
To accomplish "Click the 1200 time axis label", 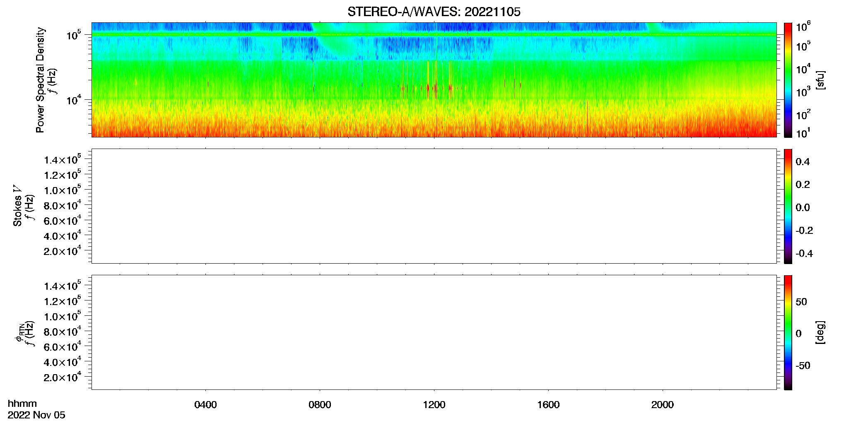I will pyautogui.click(x=434, y=405).
